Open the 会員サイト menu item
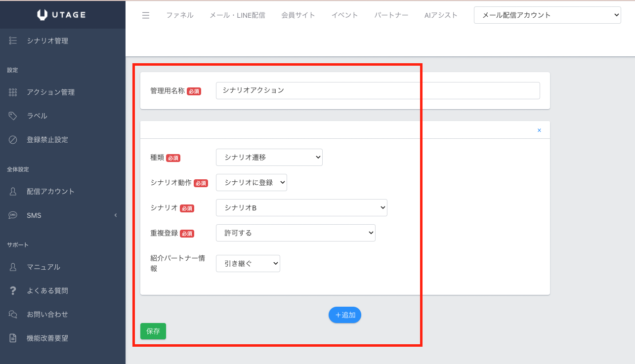 point(298,15)
